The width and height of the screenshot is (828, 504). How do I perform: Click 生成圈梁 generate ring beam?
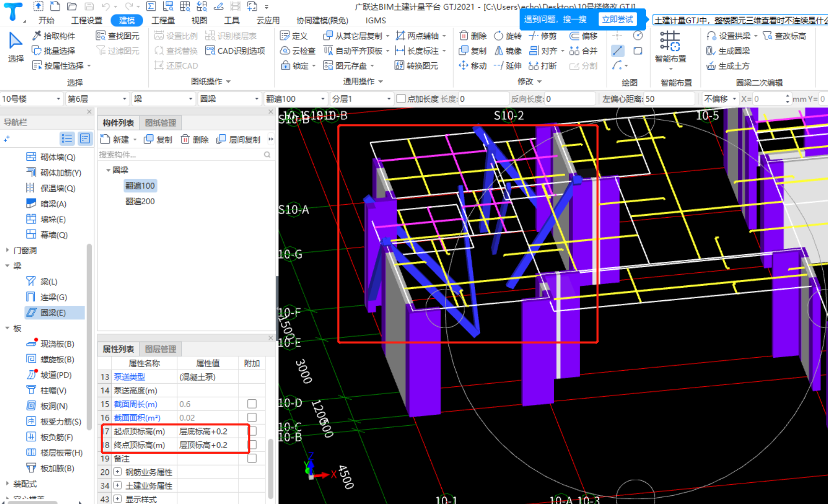[x=728, y=51]
